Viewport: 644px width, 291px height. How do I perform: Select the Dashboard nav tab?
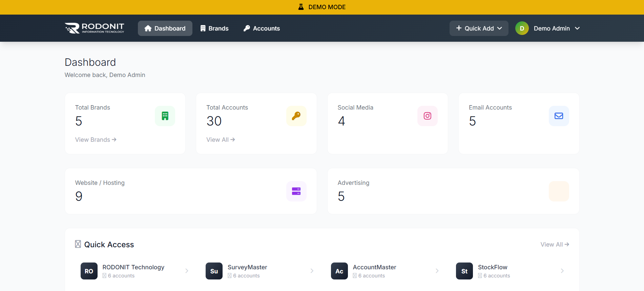tap(165, 28)
